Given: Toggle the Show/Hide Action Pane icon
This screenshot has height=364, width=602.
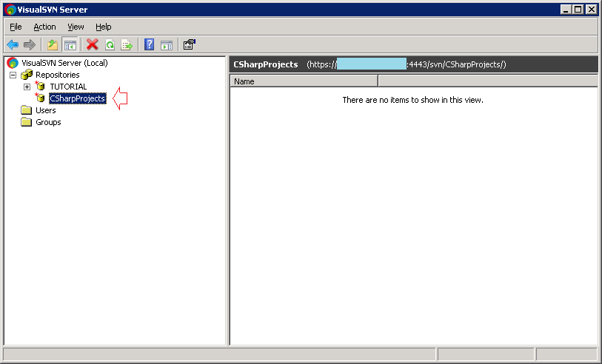Looking at the screenshot, I should point(167,45).
